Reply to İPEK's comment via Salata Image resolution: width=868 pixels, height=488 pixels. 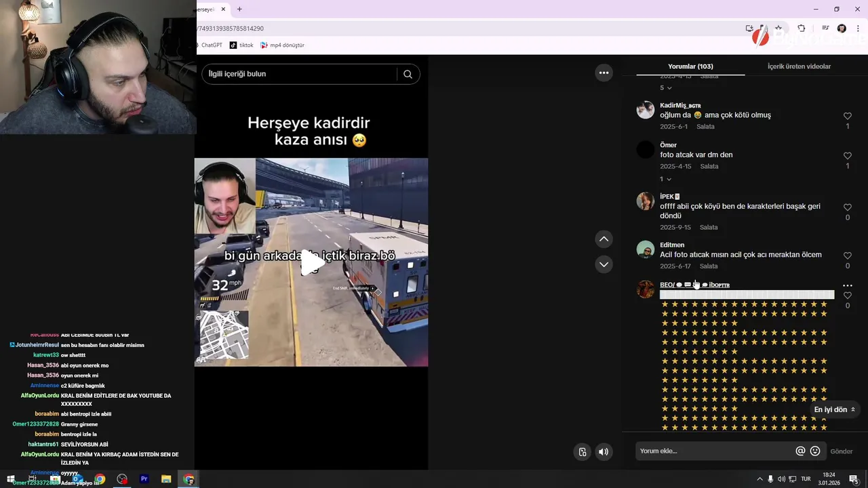click(x=709, y=227)
